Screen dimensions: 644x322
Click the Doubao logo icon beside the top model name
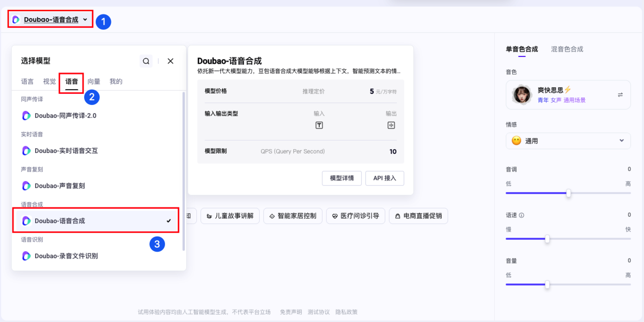click(x=16, y=20)
